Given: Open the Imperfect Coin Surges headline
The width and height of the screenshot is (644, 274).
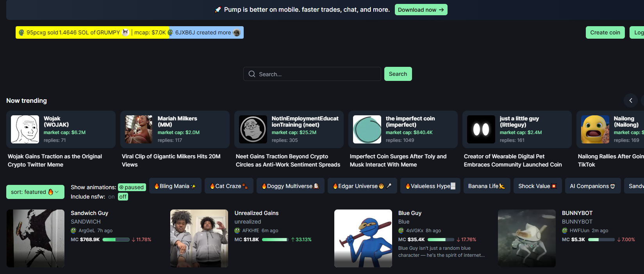Looking at the screenshot, I should (398, 160).
